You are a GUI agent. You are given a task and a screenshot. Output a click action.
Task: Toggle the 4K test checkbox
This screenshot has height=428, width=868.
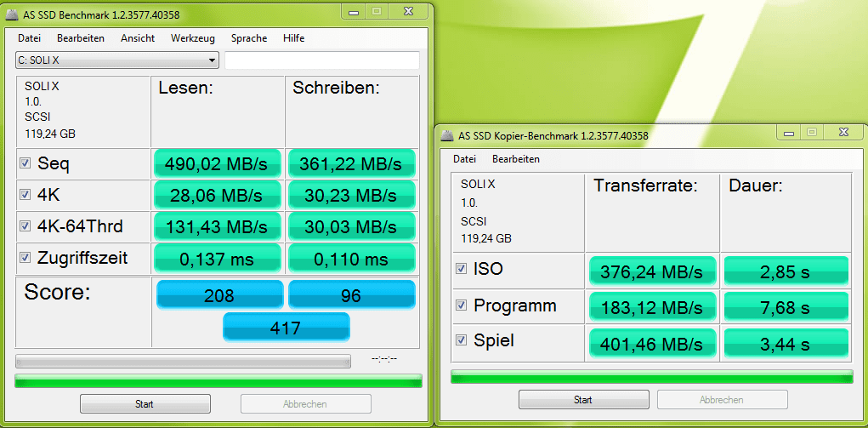click(x=25, y=195)
